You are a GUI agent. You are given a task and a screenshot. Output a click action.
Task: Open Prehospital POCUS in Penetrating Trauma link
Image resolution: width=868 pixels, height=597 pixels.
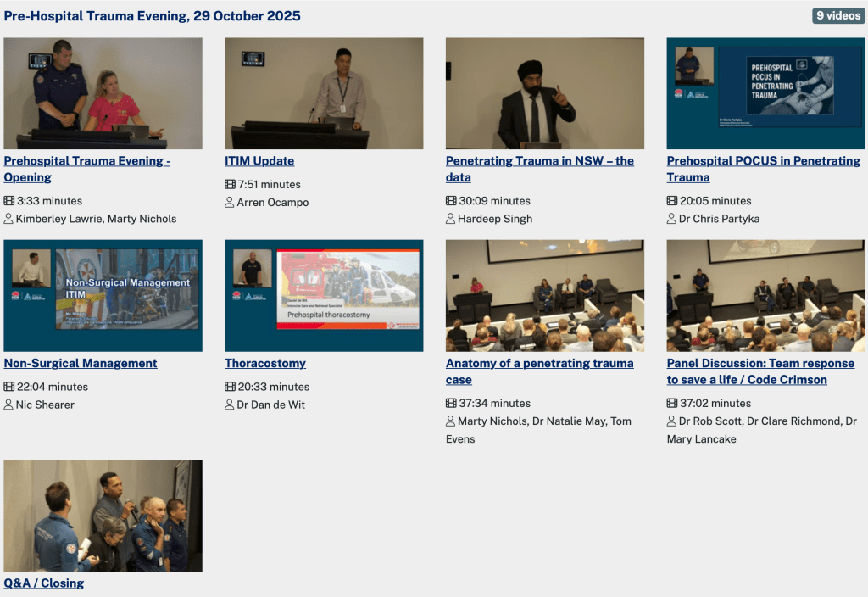coord(763,161)
